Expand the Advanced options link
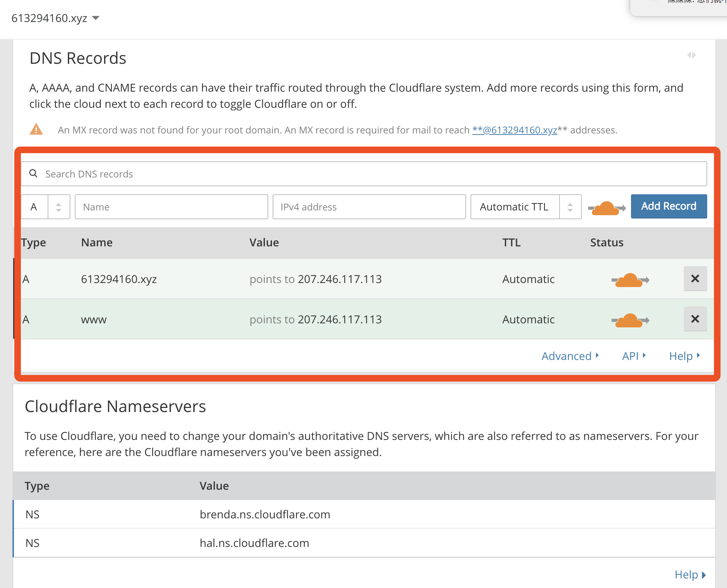 570,356
